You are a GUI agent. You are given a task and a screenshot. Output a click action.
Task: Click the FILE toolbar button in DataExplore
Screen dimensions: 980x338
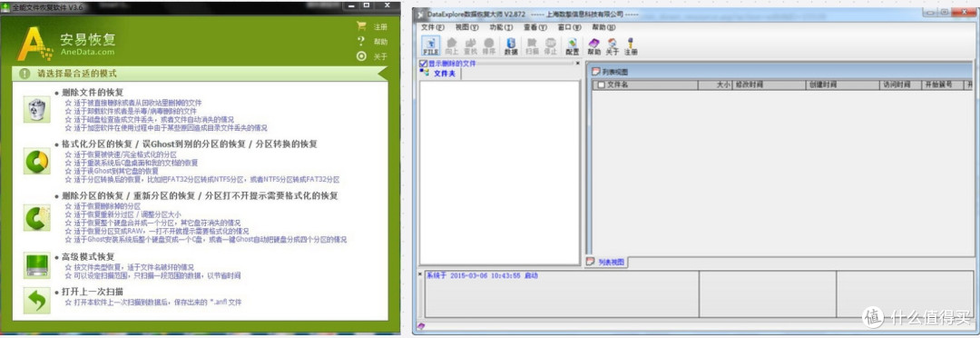(x=431, y=45)
